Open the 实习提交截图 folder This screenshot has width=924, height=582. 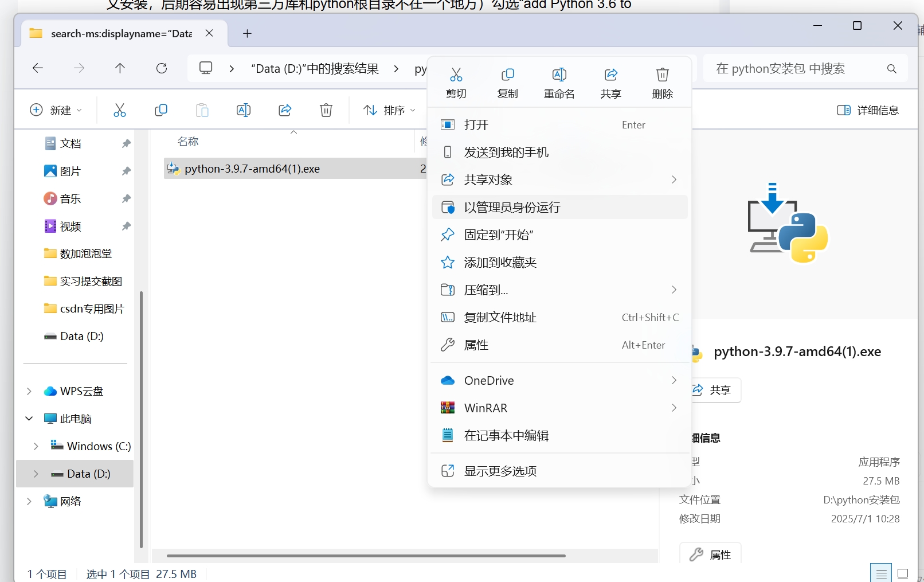83,281
